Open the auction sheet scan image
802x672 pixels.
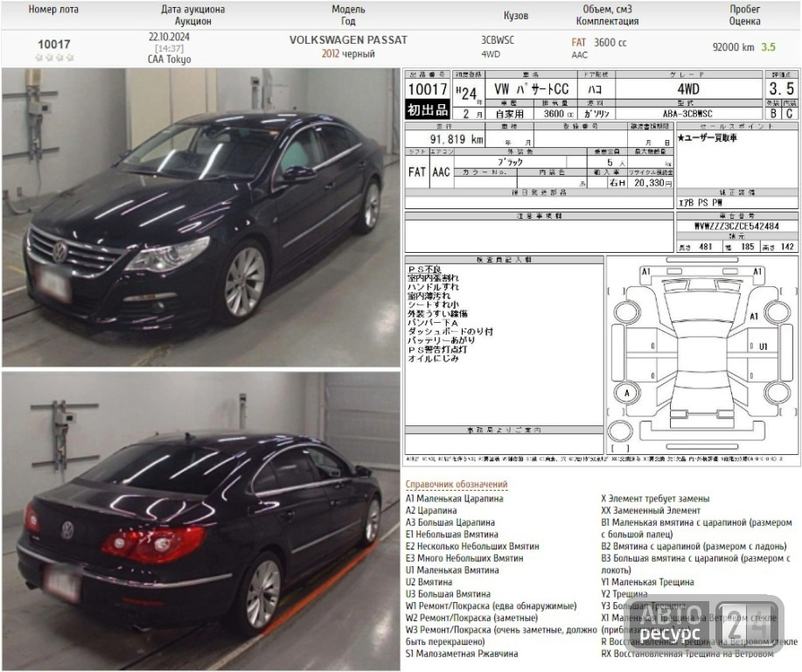(602, 268)
